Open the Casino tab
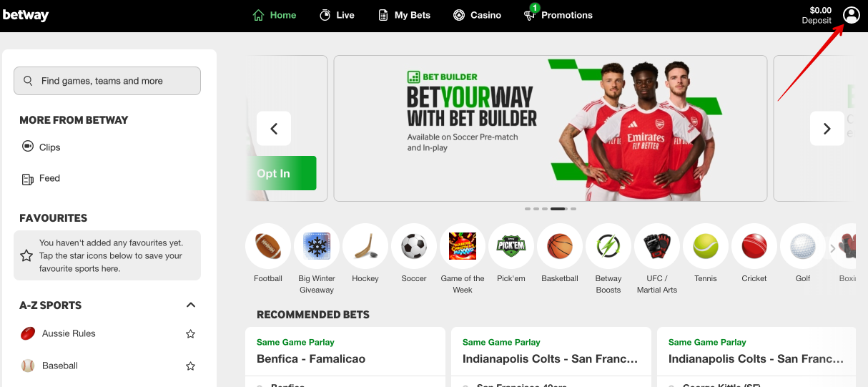Image resolution: width=868 pixels, height=387 pixels. 477,15
